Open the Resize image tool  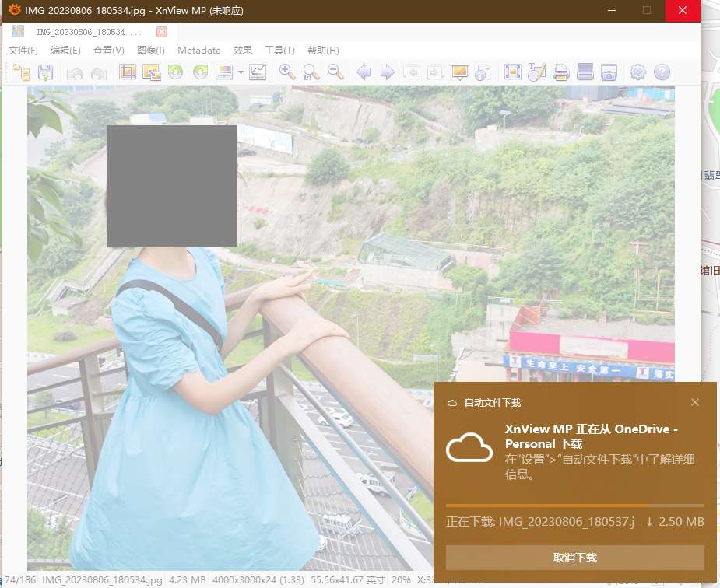click(152, 72)
